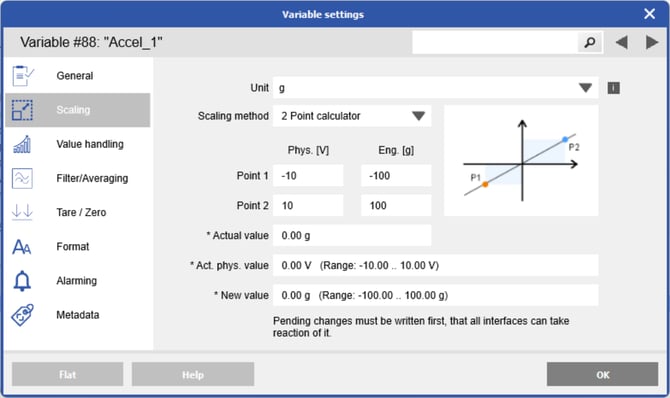Go to the previous variable arrow
This screenshot has width=670, height=398.
[622, 42]
